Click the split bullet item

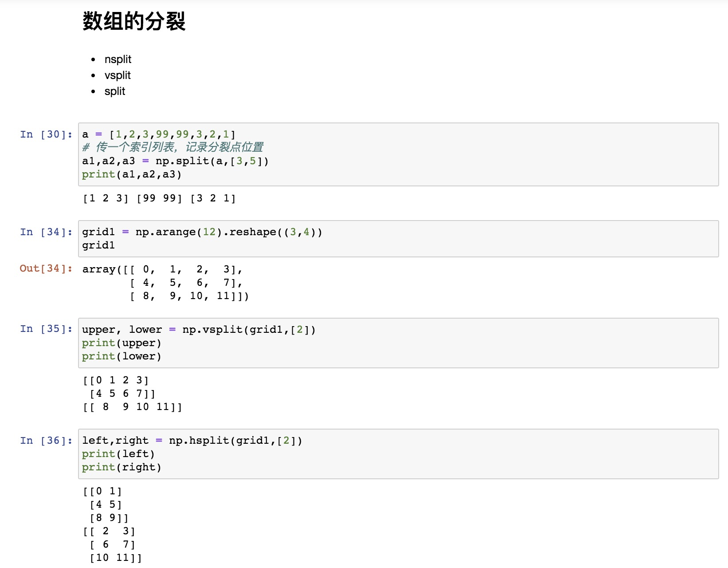115,91
